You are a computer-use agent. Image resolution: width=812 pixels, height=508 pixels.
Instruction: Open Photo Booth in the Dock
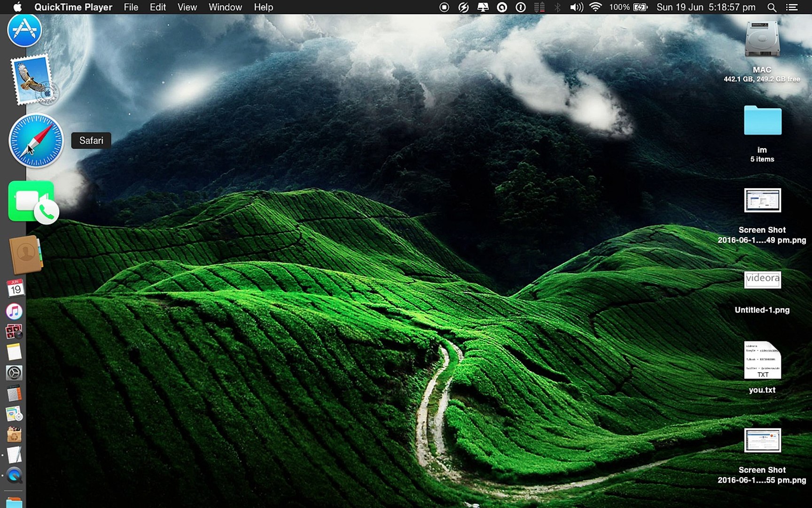click(14, 332)
